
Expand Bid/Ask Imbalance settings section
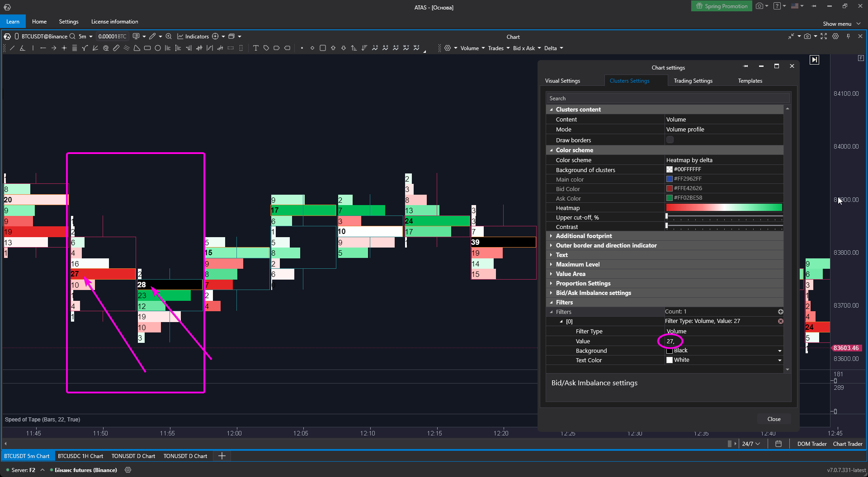tap(551, 293)
